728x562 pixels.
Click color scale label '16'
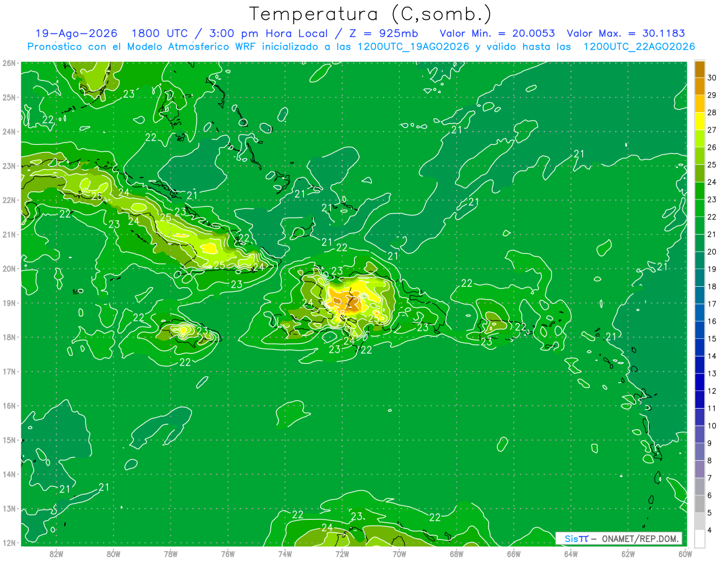coord(712,321)
